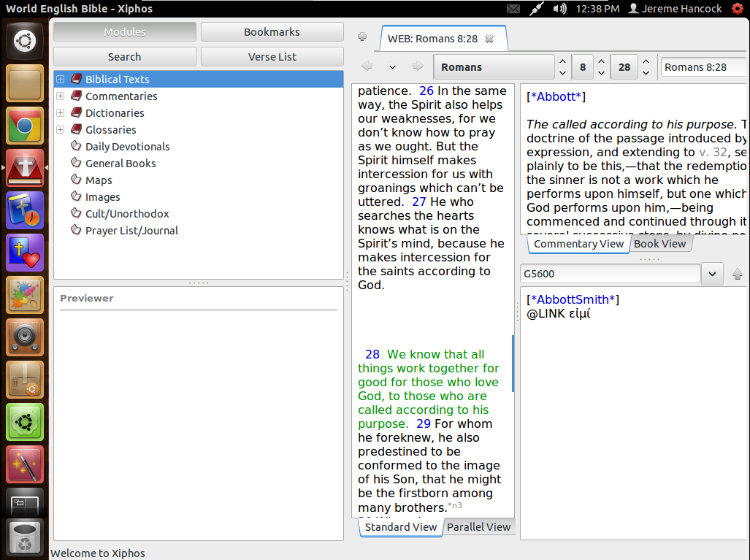Click the Romans 8:28 reference field
Screen dimensions: 750x560
point(704,67)
